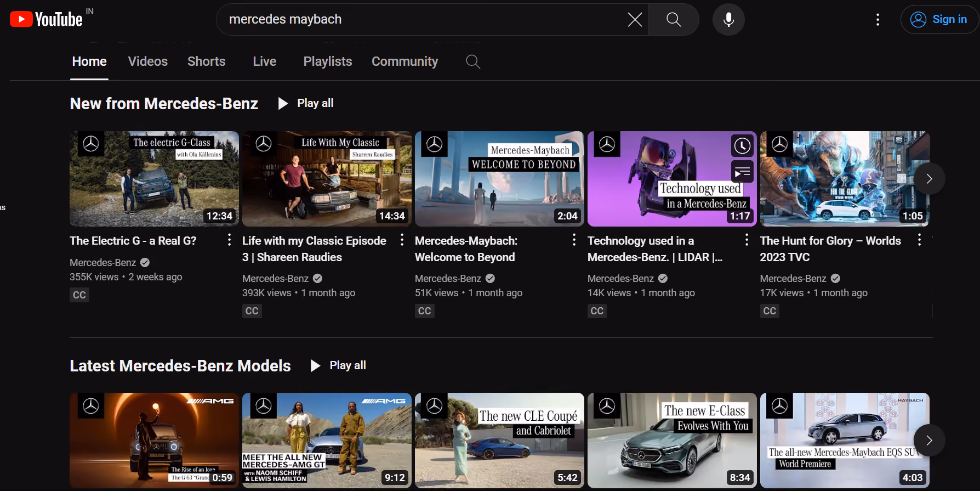Open options for Welcome to Beyond video
980x491 pixels.
(x=574, y=240)
